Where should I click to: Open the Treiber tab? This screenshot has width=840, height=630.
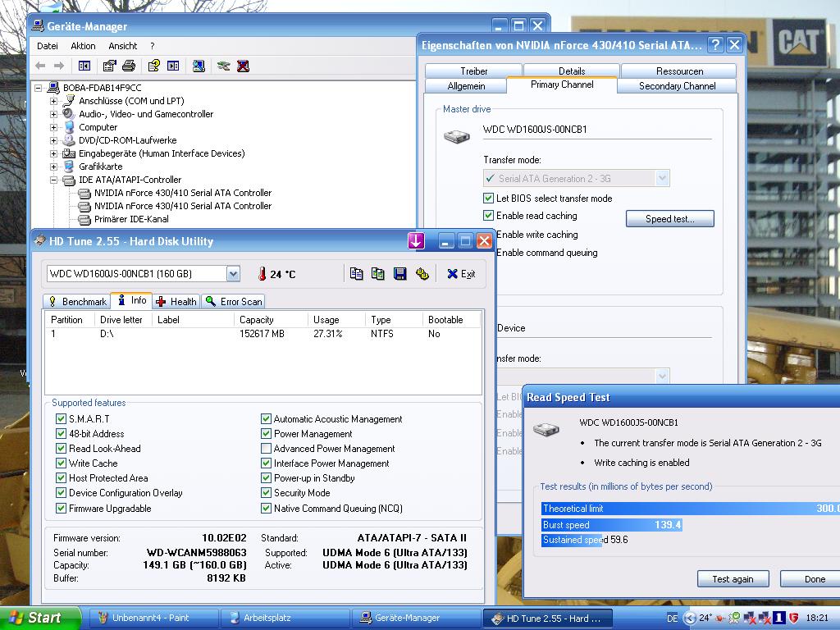473,71
